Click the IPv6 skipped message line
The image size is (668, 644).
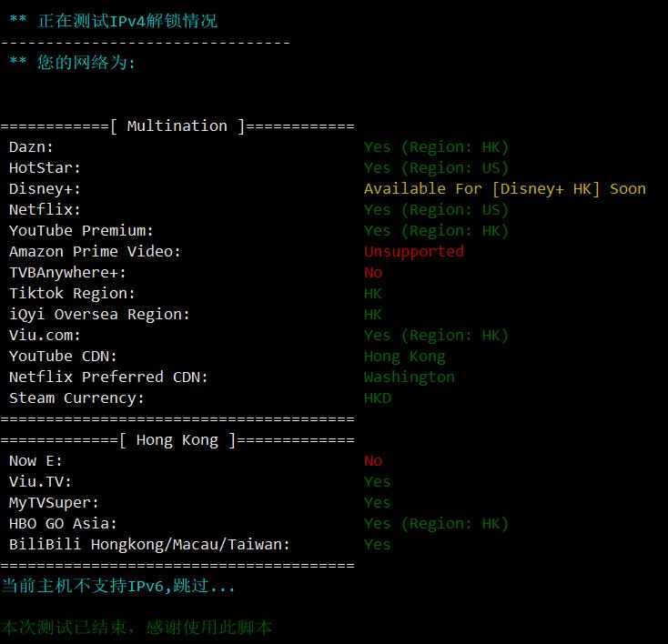pyautogui.click(x=118, y=586)
